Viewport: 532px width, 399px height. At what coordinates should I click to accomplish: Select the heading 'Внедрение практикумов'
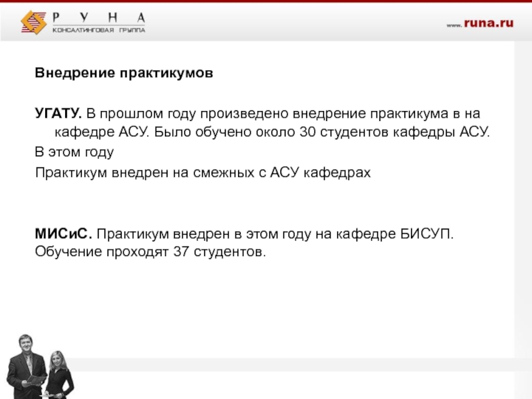pos(124,72)
